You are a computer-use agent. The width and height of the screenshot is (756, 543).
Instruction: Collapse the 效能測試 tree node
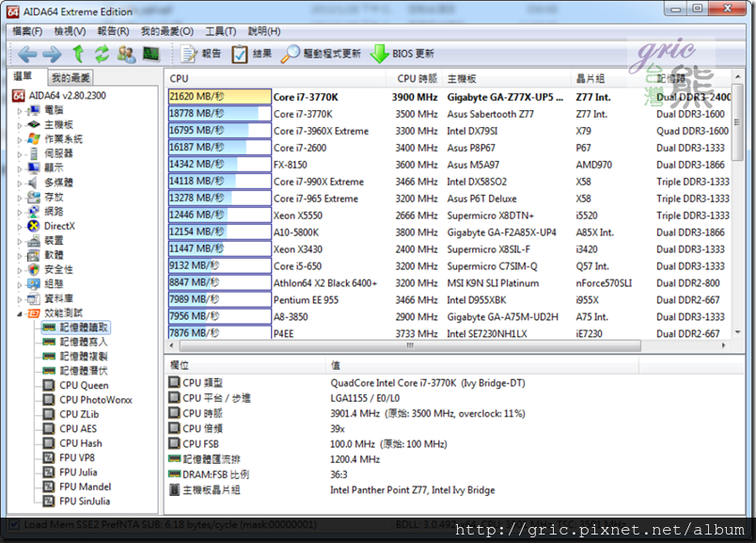(20, 313)
